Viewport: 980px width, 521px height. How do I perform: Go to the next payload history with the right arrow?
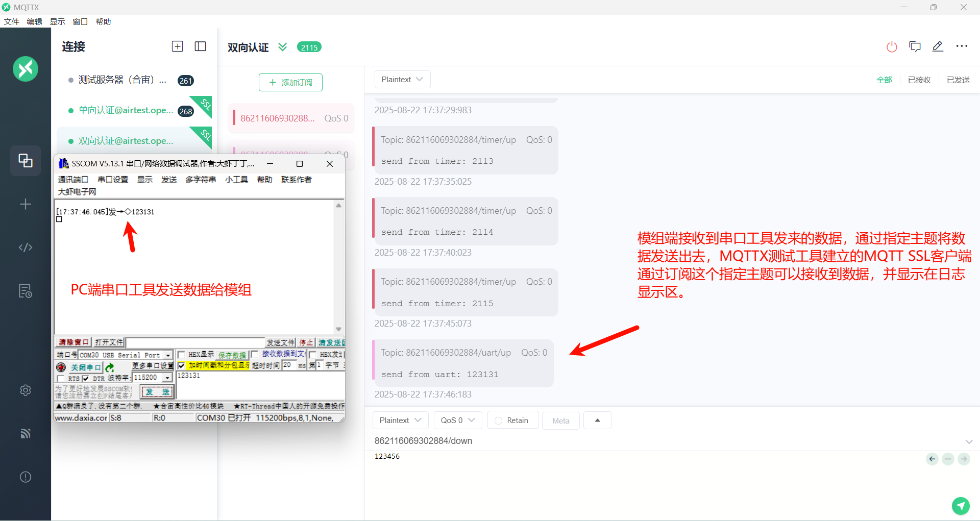click(964, 459)
